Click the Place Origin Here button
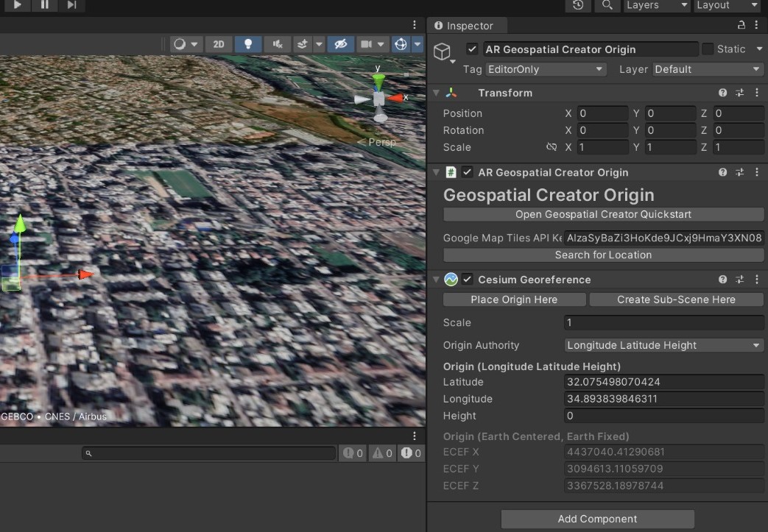Screen dimensions: 768x532 point(514,299)
